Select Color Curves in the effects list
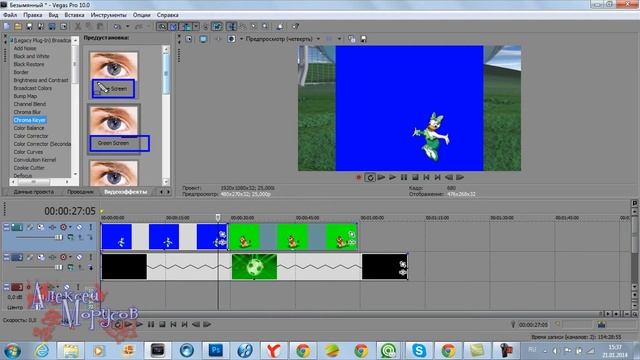Viewport: 640px width, 360px height. pyautogui.click(x=28, y=152)
